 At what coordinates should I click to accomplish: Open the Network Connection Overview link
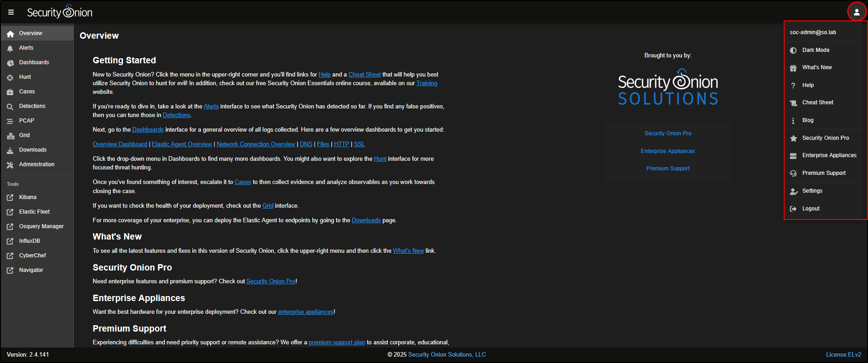pos(256,144)
